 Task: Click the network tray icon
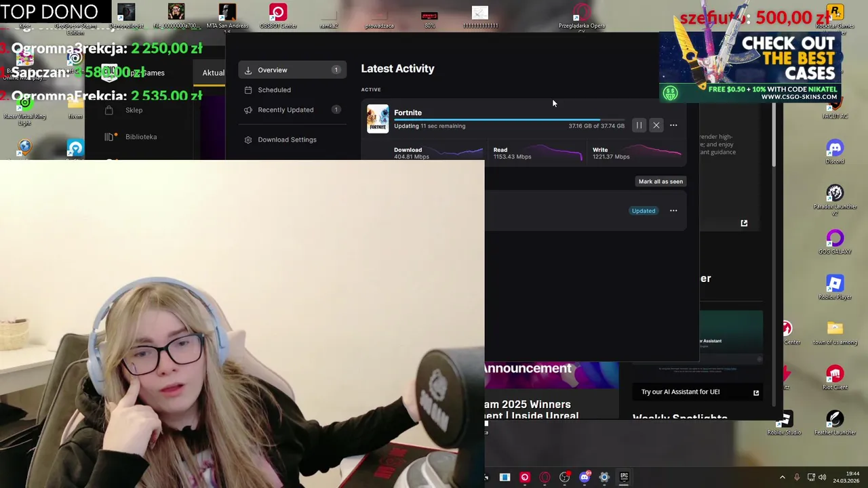click(810, 477)
